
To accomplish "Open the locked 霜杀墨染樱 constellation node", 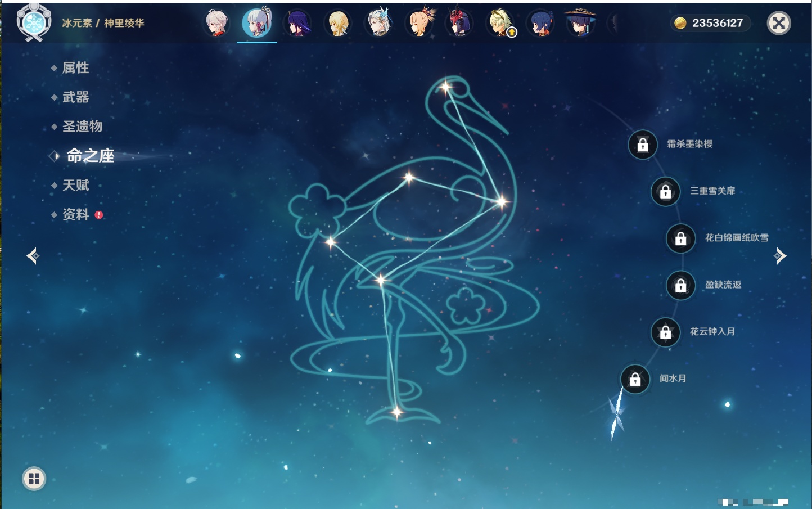I will pyautogui.click(x=643, y=145).
